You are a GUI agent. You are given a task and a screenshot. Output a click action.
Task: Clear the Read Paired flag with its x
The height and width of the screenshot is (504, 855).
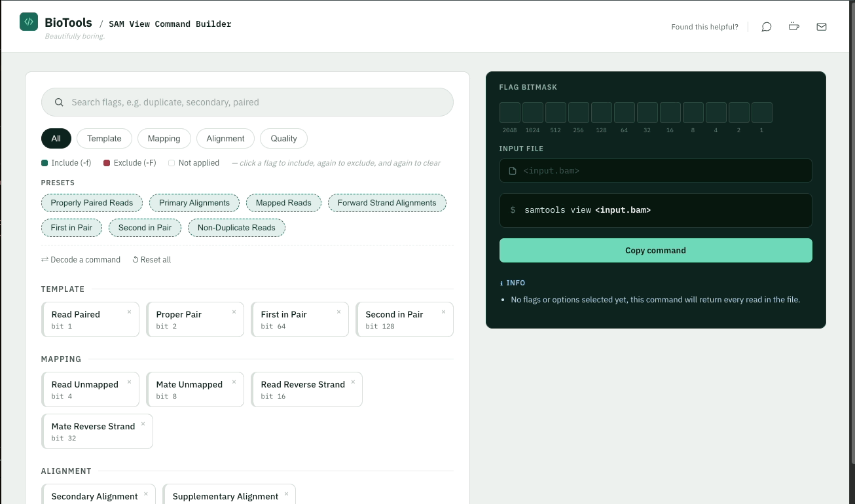[x=130, y=312]
